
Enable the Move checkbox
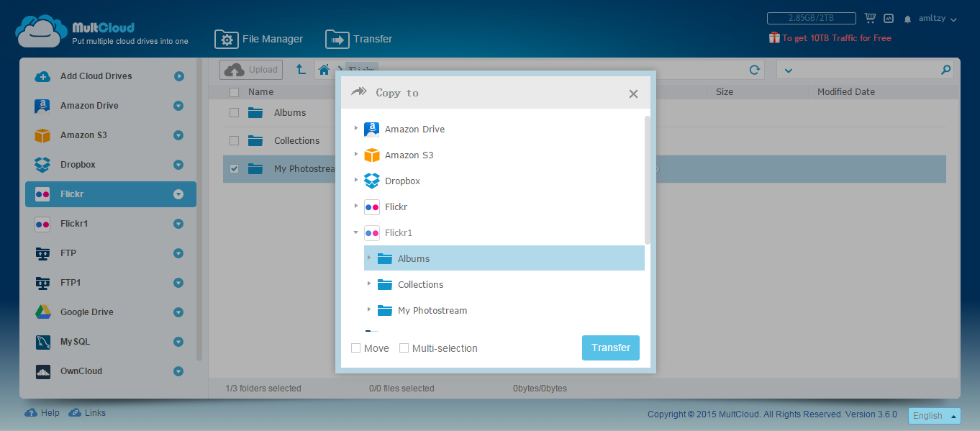click(x=355, y=348)
